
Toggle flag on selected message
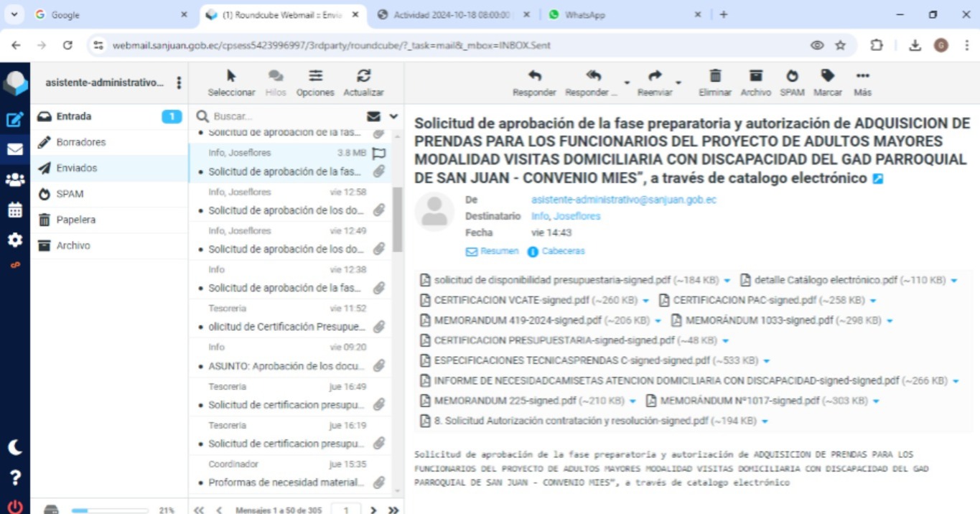(379, 153)
